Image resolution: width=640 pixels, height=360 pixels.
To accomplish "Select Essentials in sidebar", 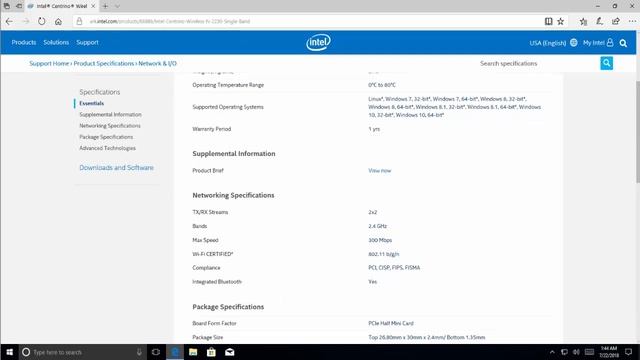I will (x=91, y=103).
